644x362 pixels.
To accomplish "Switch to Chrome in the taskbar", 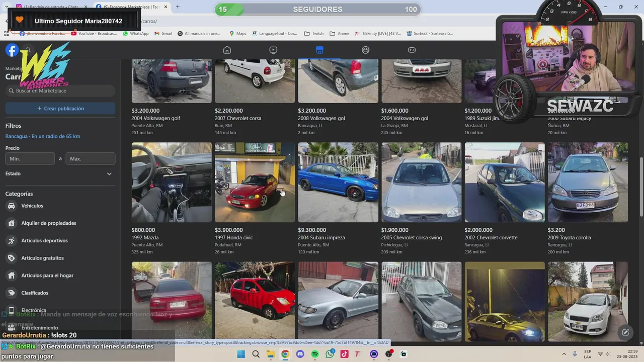I will [285, 354].
